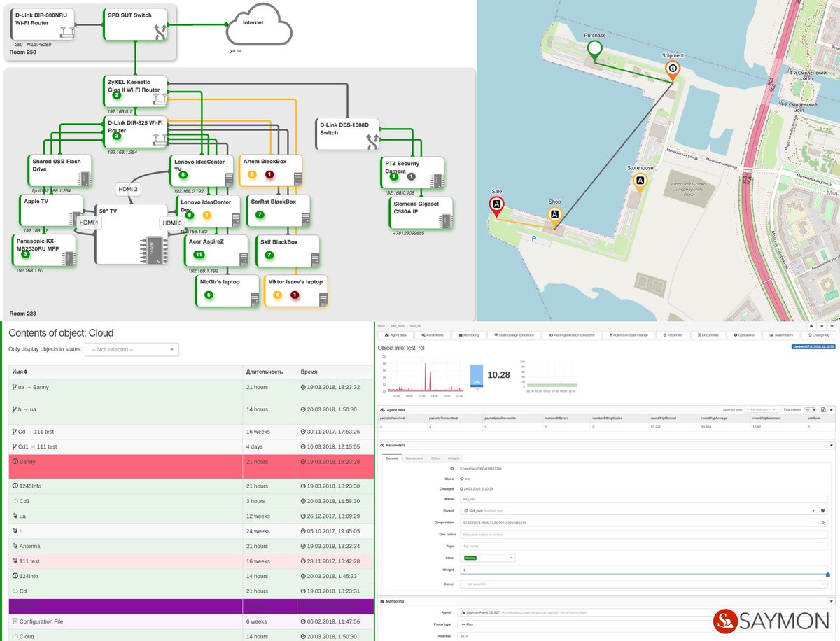840x641 pixels.
Task: Select the 'Configuration File' row
Action: point(192,621)
